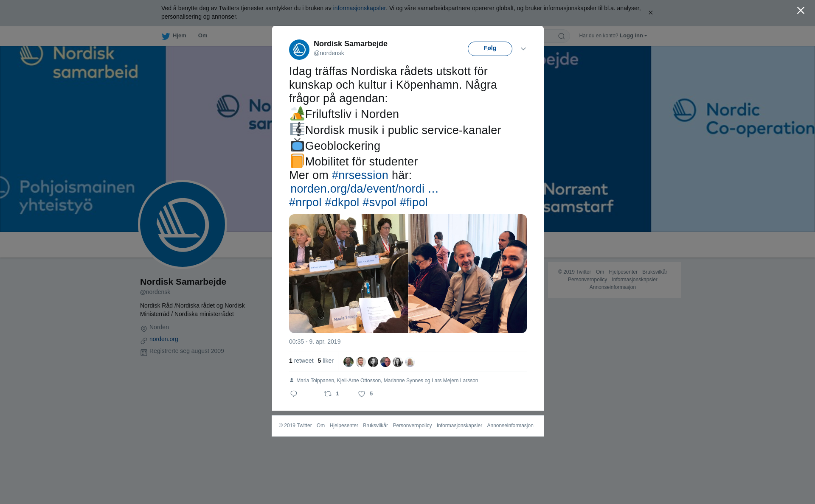Follow the account with the Følg button

(x=490, y=49)
